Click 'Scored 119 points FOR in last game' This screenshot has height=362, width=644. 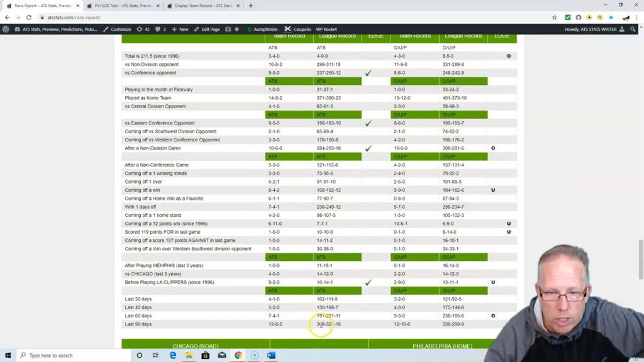coord(163,232)
